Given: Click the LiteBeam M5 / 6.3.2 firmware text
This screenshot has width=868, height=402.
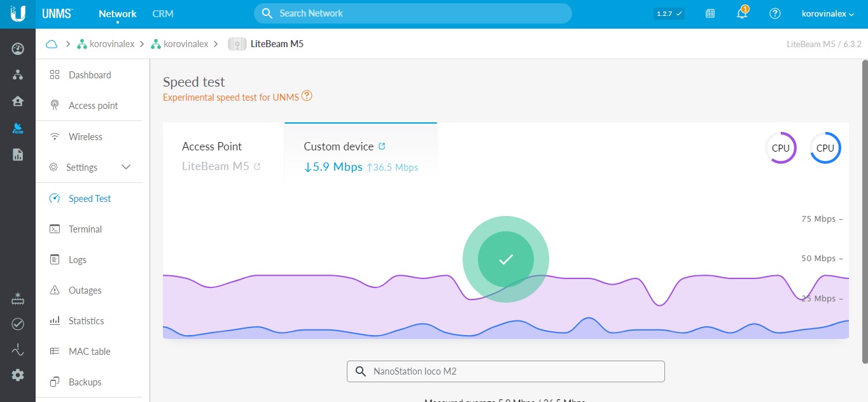Looking at the screenshot, I should click(x=824, y=44).
